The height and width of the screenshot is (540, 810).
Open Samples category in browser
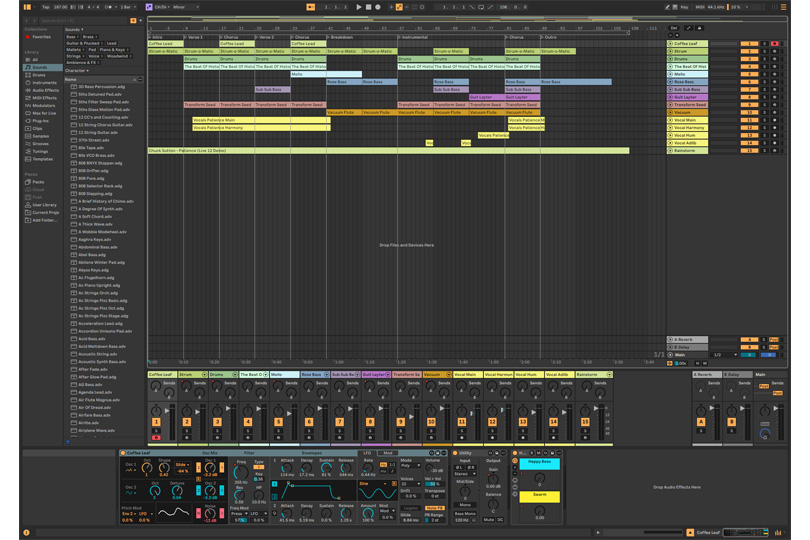click(40, 136)
